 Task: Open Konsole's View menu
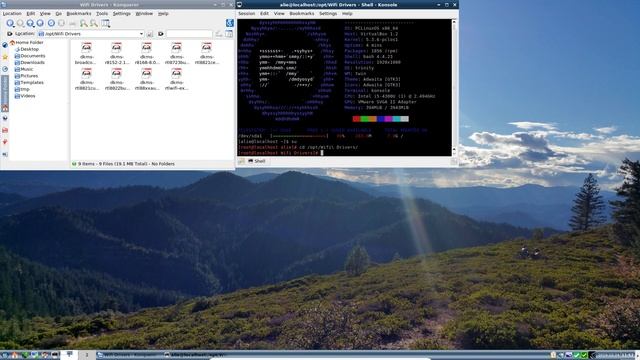click(279, 13)
